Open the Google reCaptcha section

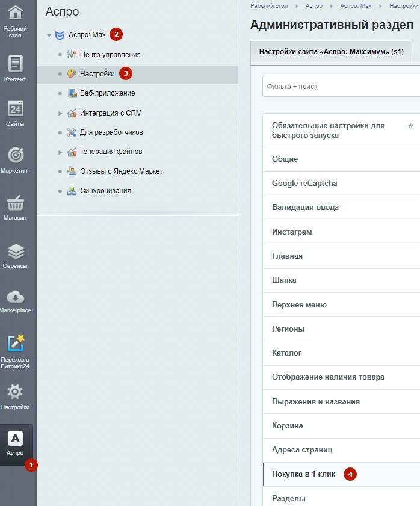[x=341, y=184]
